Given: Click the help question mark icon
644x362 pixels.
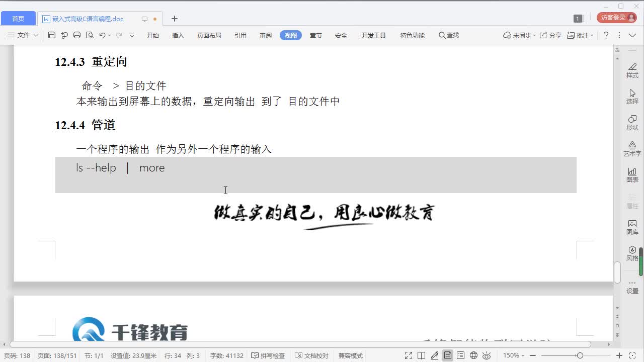Looking at the screenshot, I should pos(606,35).
